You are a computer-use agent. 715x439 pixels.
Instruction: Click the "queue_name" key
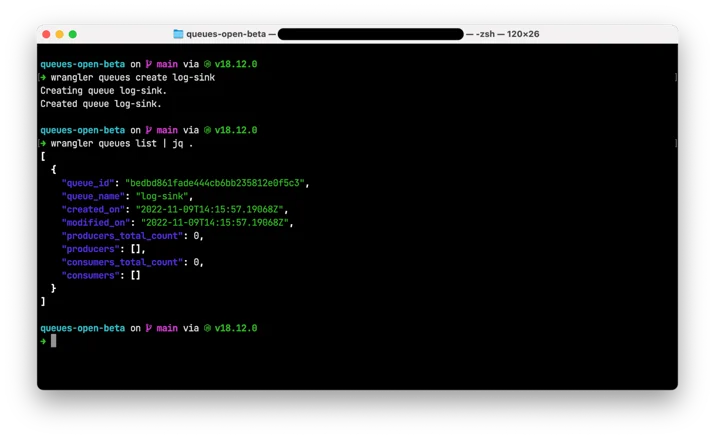[93, 196]
